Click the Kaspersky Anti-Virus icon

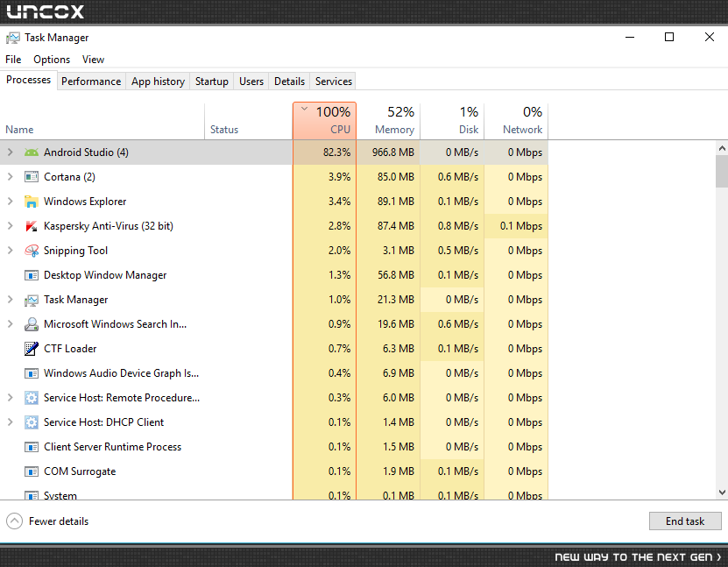(32, 226)
